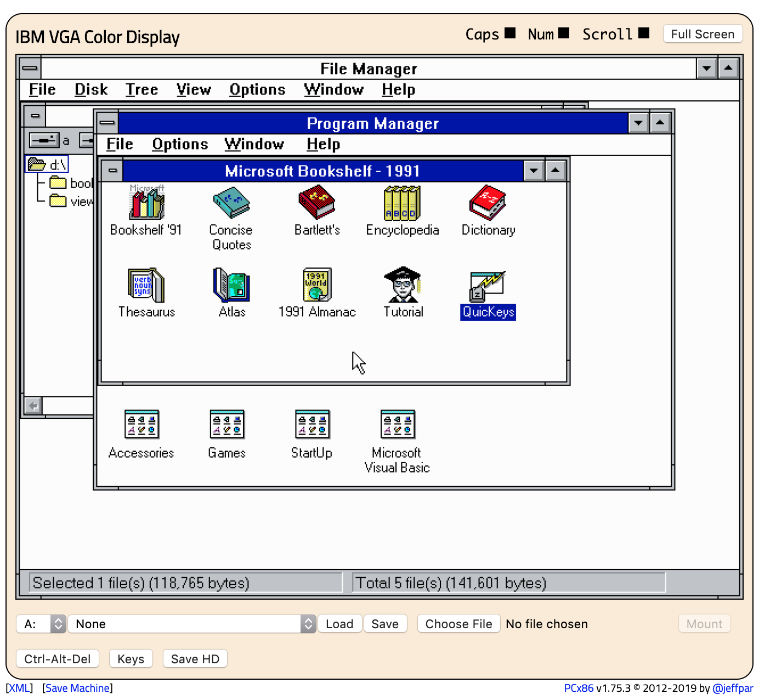
Task: Open the XML link
Action: click(x=19, y=688)
